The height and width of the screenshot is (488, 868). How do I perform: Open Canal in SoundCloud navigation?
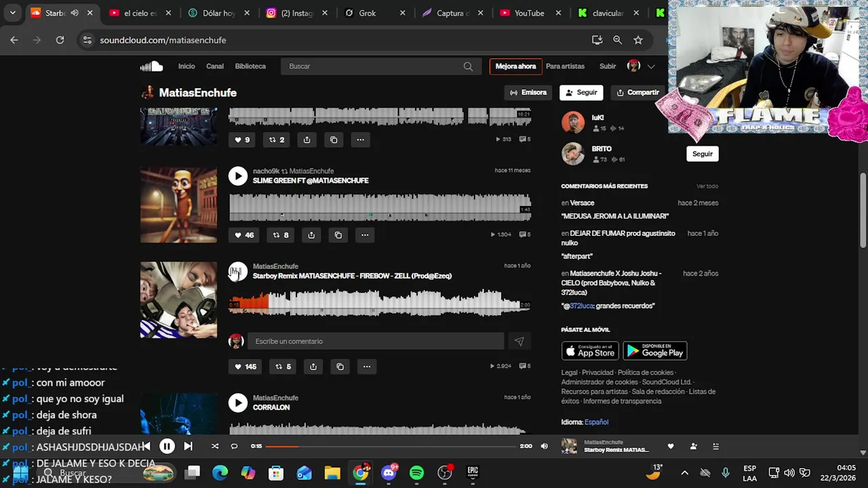(x=215, y=66)
